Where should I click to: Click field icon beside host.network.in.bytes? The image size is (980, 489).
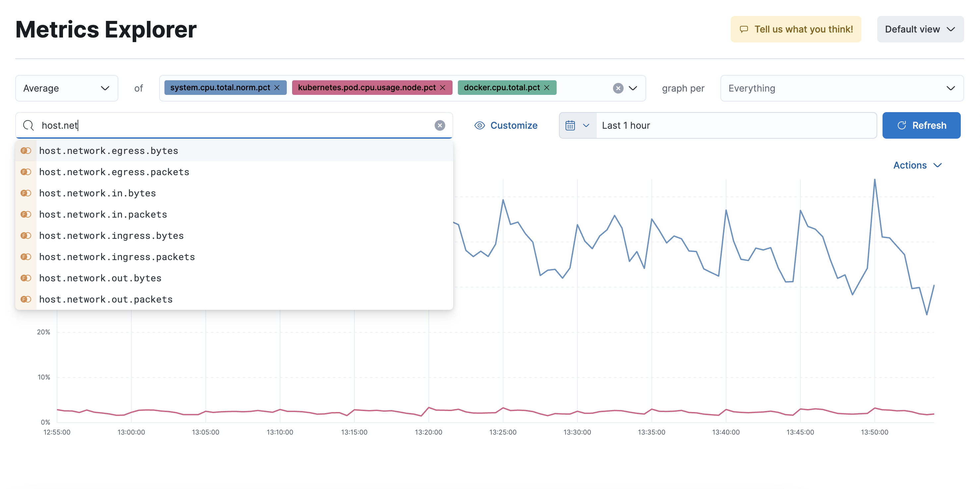pyautogui.click(x=26, y=193)
